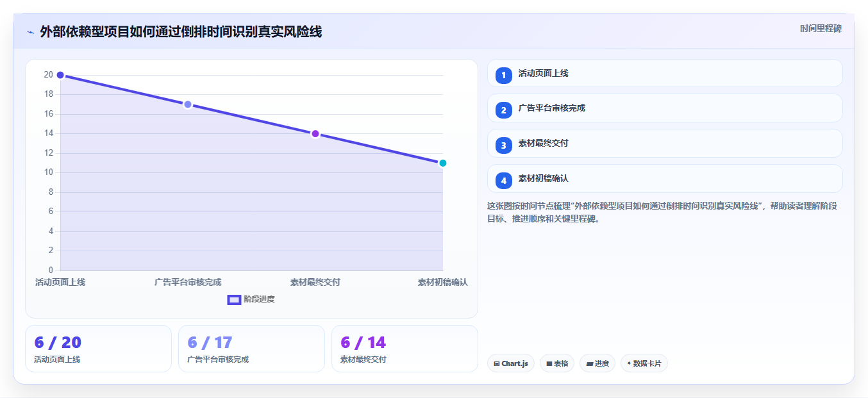Click the number 4 step badge
Screen dimensions: 868x398
point(503,180)
